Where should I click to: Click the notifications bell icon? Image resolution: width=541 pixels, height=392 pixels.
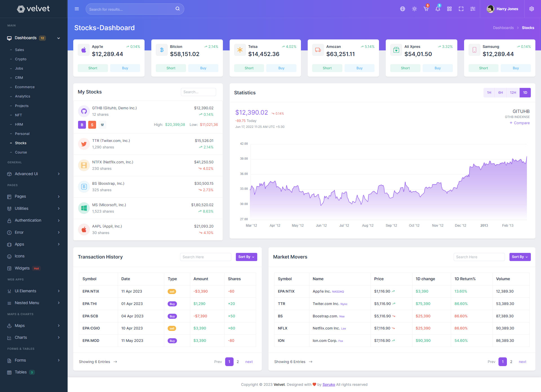coord(438,9)
